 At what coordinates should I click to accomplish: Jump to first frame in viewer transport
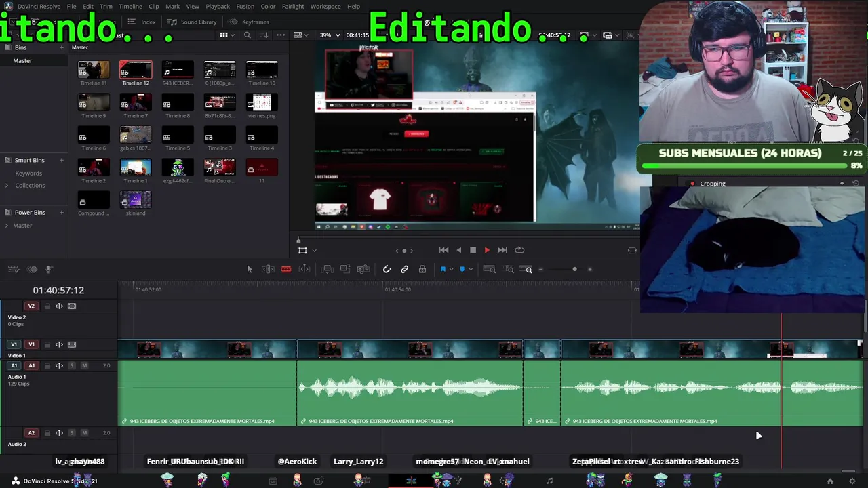click(x=443, y=250)
